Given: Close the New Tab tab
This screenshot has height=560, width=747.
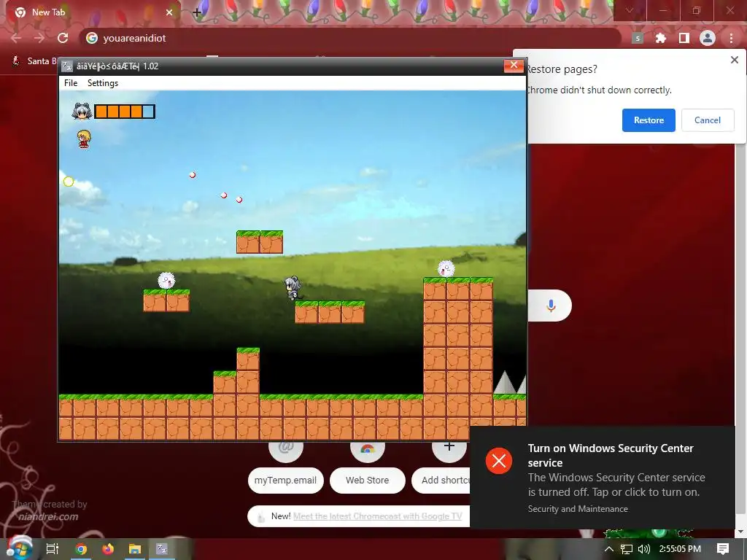Looking at the screenshot, I should (169, 12).
